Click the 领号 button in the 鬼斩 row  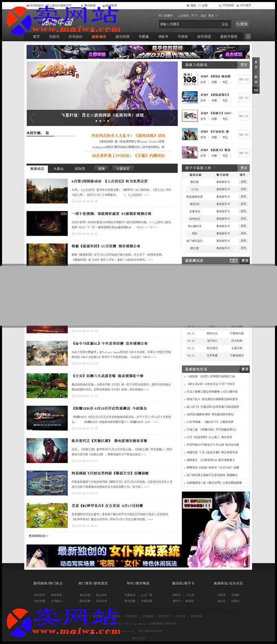click(x=243, y=233)
